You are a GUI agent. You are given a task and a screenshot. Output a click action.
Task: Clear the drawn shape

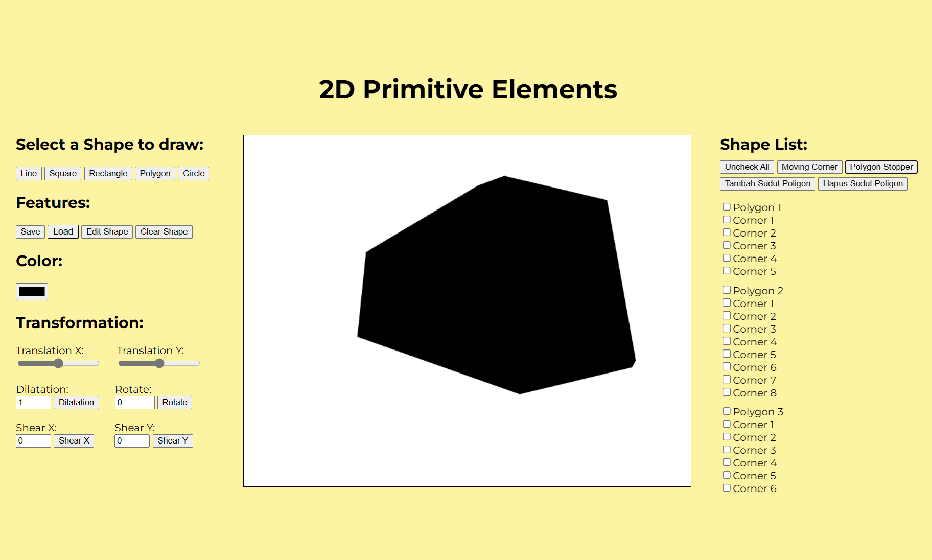point(164,231)
